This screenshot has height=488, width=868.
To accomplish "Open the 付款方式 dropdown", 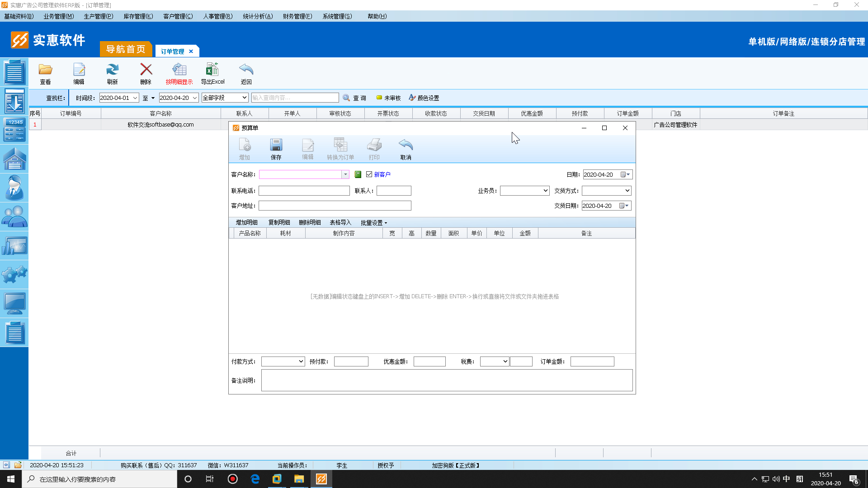I will pos(301,361).
